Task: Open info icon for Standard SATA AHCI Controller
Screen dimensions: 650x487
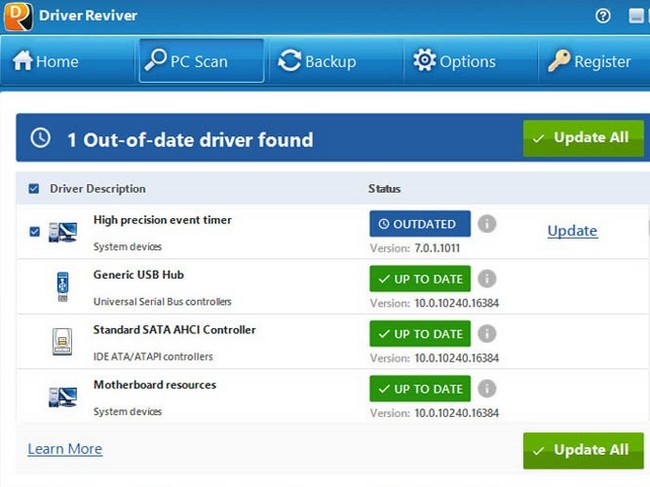Action: (x=487, y=334)
